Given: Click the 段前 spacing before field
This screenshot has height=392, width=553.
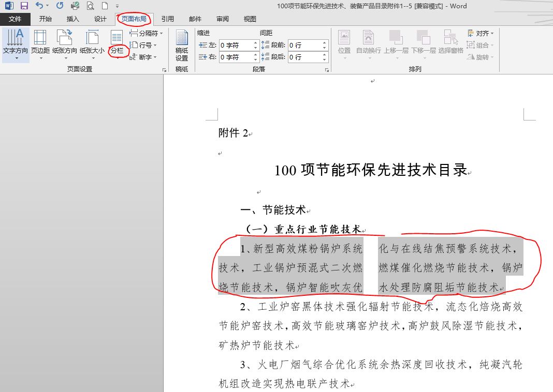Looking at the screenshot, I should pos(305,46).
